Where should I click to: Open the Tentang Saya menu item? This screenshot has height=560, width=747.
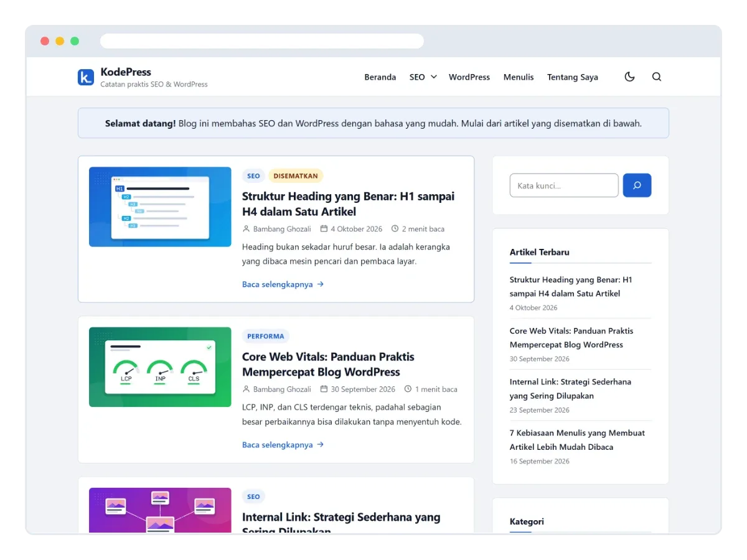(573, 77)
